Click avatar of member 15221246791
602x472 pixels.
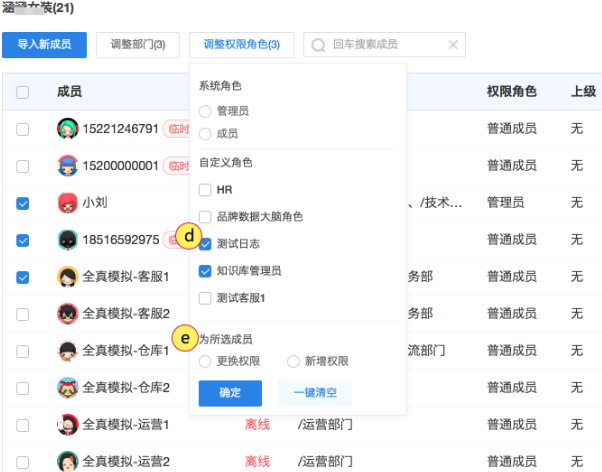tap(67, 129)
